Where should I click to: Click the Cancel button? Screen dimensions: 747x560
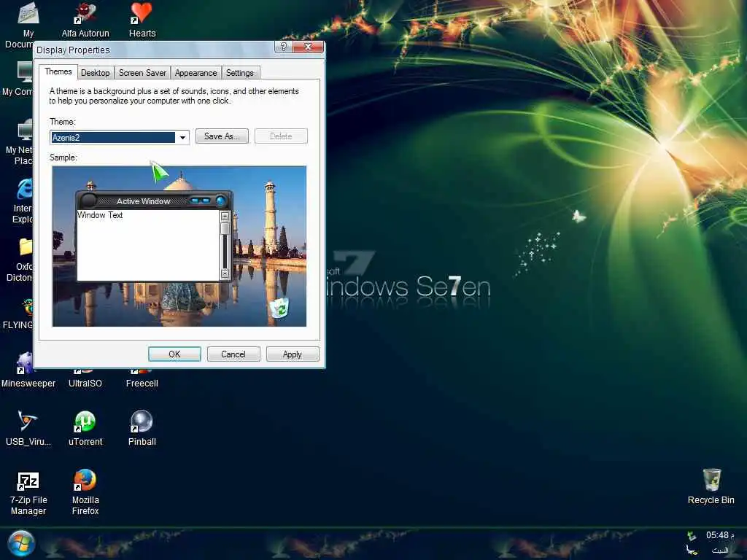click(233, 354)
